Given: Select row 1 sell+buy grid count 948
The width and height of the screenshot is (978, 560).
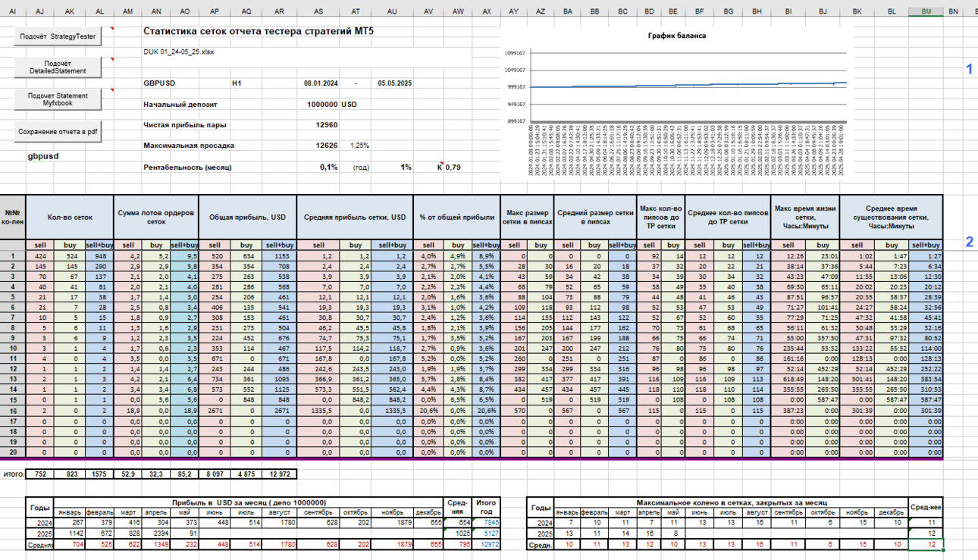Looking at the screenshot, I should [98, 256].
